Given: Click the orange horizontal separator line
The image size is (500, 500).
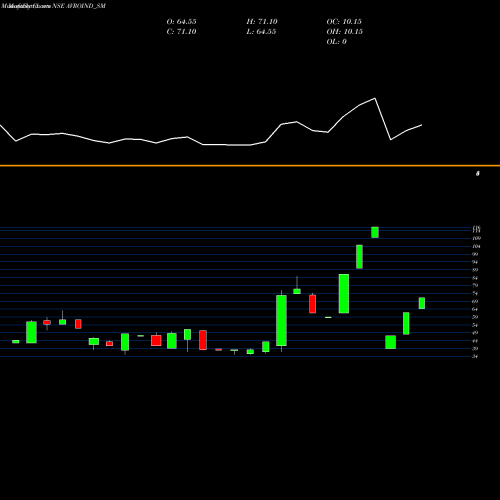Looking at the screenshot, I should [250, 165].
